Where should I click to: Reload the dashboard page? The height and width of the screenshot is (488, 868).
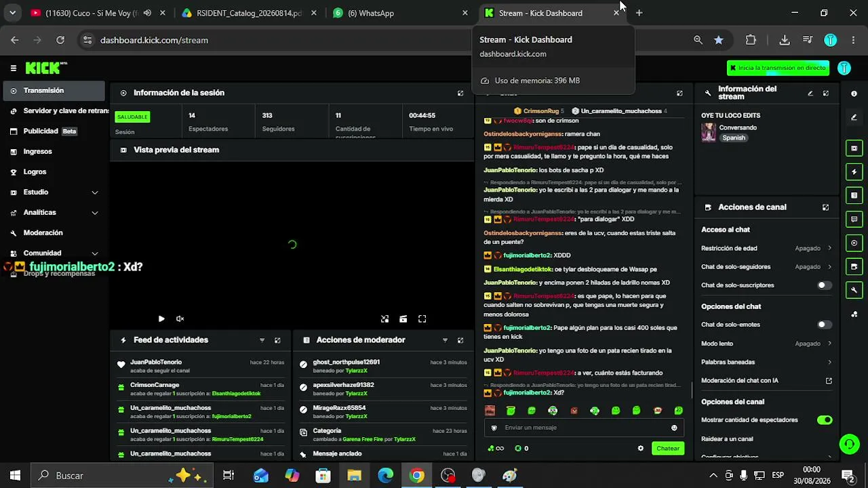pyautogui.click(x=60, y=40)
